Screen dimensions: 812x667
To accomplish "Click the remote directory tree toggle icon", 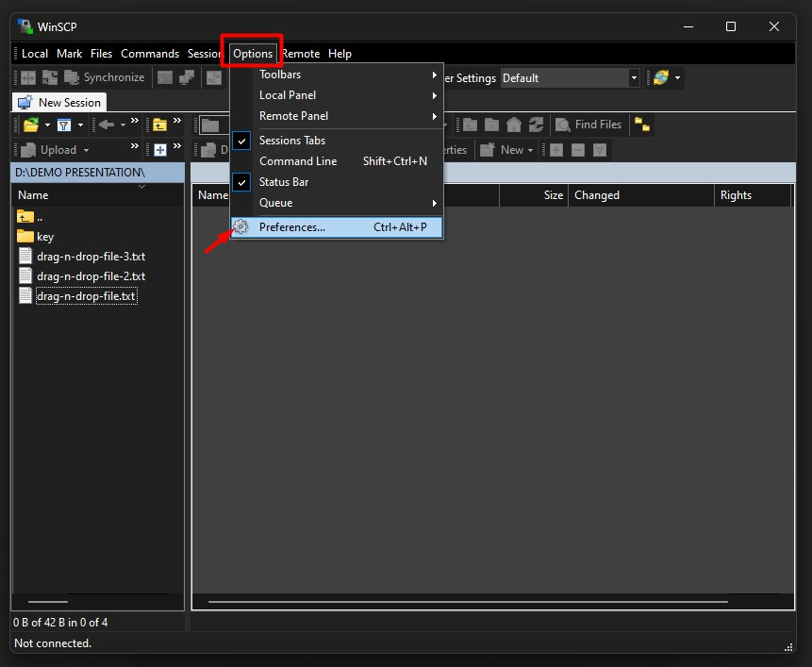I will pos(642,125).
